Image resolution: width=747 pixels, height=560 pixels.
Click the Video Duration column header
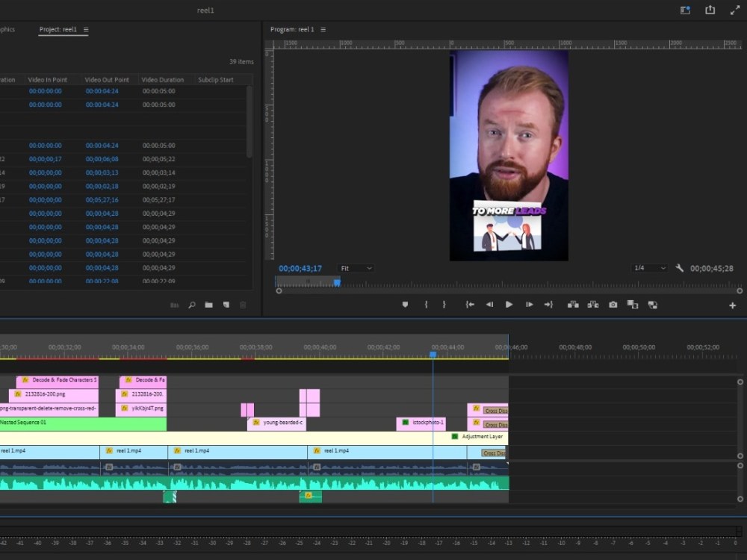pyautogui.click(x=162, y=80)
